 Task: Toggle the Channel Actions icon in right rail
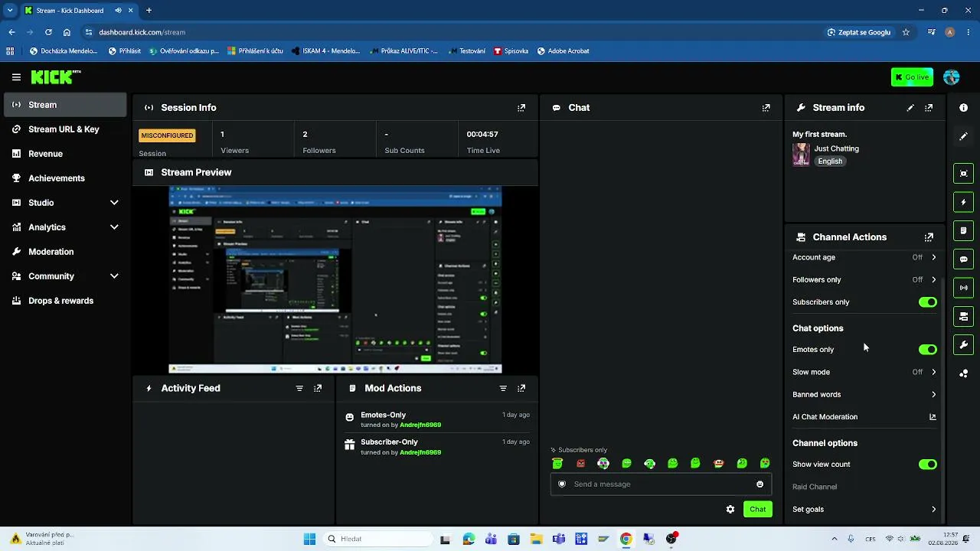coord(963,316)
